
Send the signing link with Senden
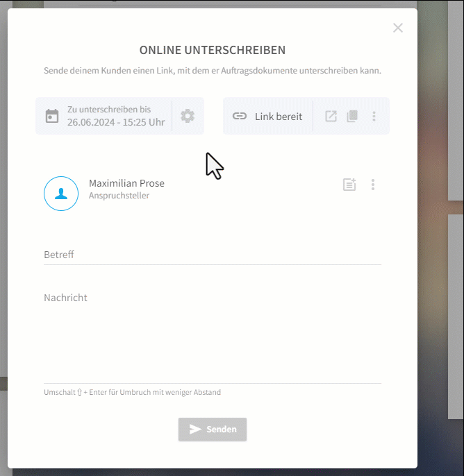click(213, 430)
